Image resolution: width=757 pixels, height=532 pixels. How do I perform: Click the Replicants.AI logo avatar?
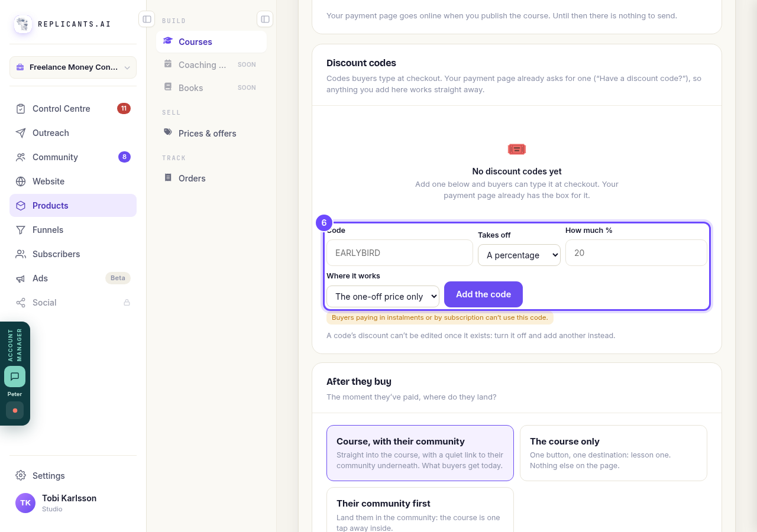[23, 24]
